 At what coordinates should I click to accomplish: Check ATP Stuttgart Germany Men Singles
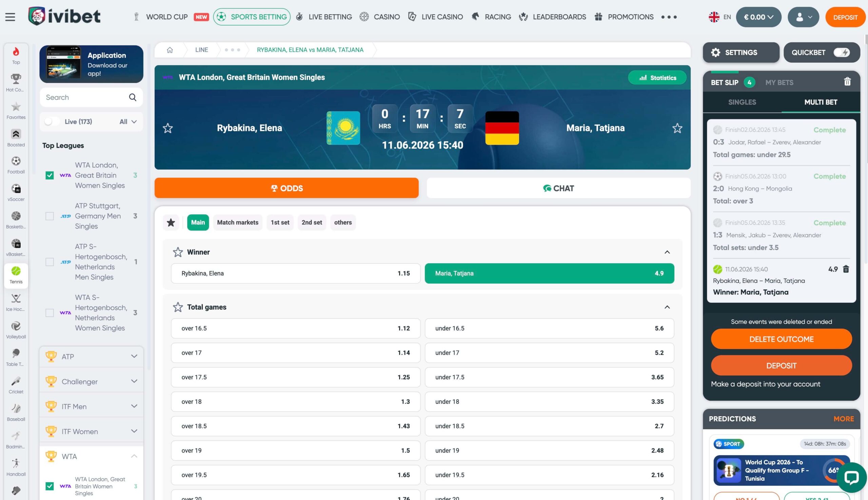(50, 216)
